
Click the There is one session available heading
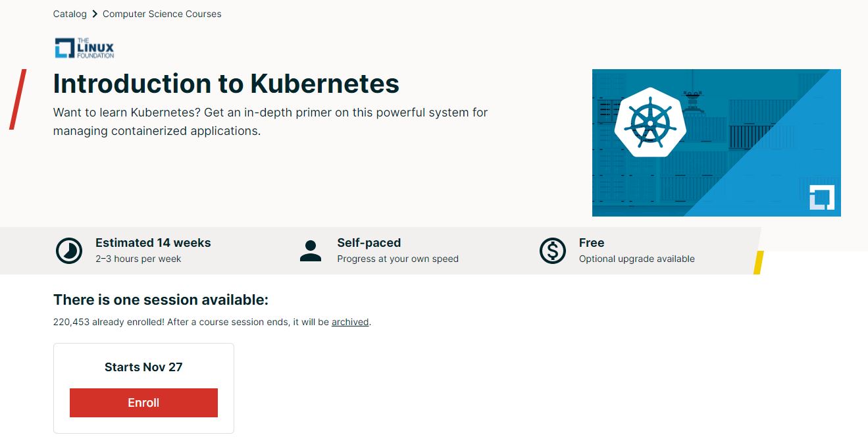161,300
